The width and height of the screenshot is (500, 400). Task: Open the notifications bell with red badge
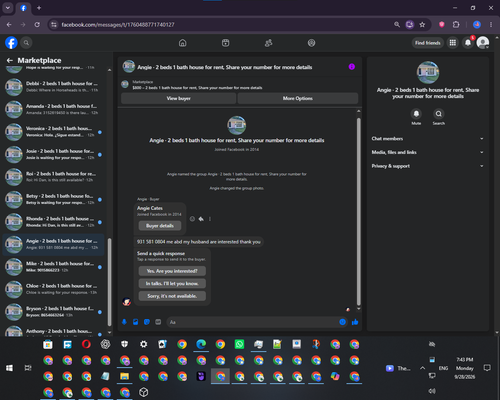tap(468, 43)
